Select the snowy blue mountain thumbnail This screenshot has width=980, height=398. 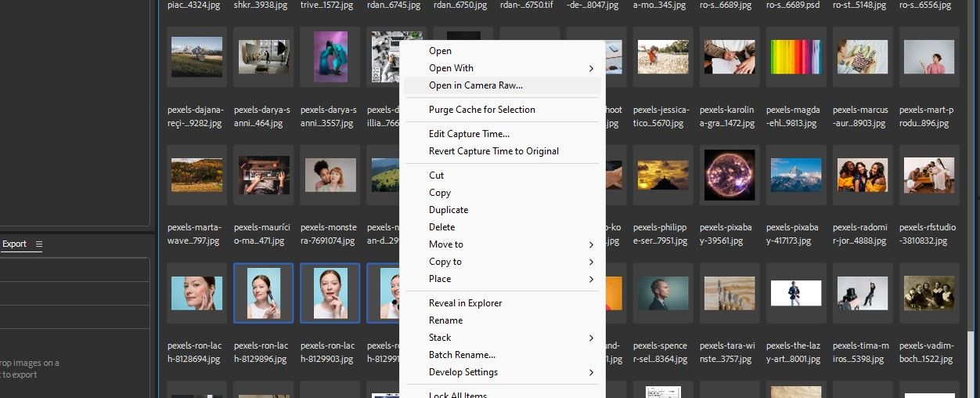pos(795,175)
